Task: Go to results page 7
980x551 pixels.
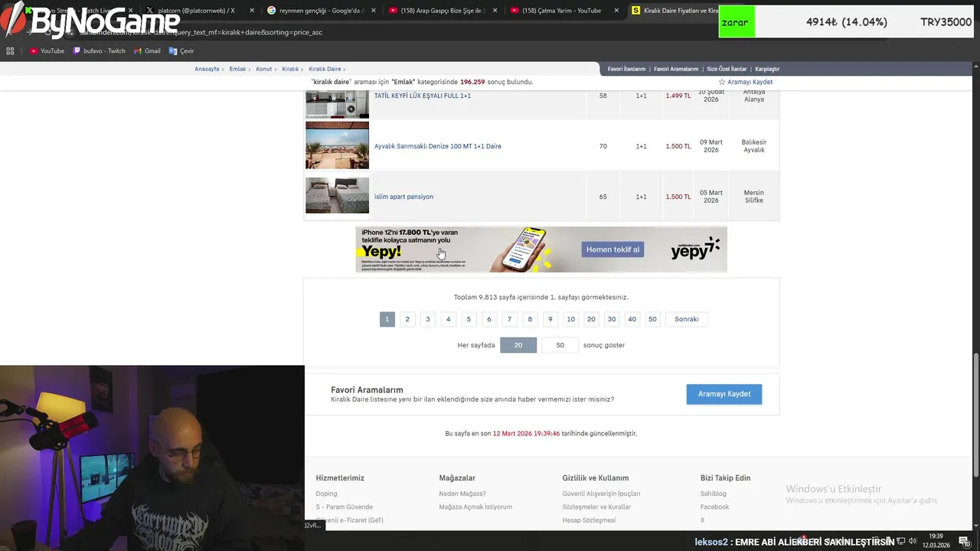Action: point(510,319)
